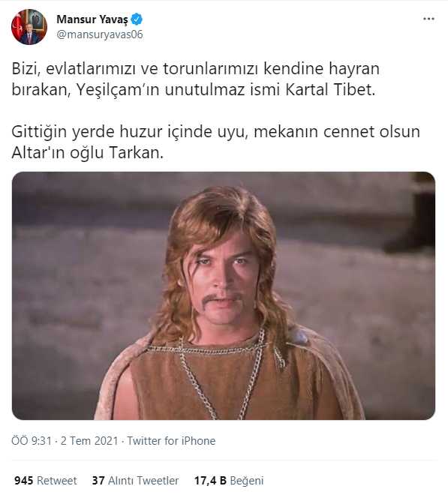The image size is (448, 498).
Task: Open the @mansuryavas06 handle link
Action: (x=100, y=34)
